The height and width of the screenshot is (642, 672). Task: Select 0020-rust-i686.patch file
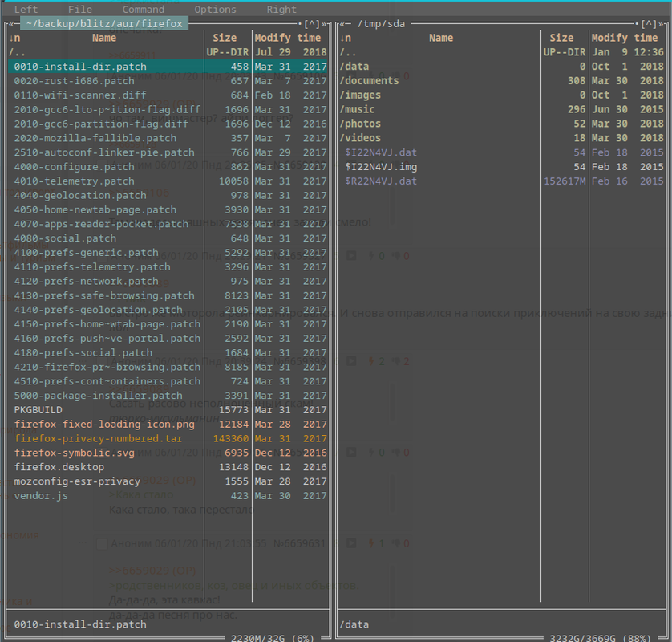coord(168,80)
